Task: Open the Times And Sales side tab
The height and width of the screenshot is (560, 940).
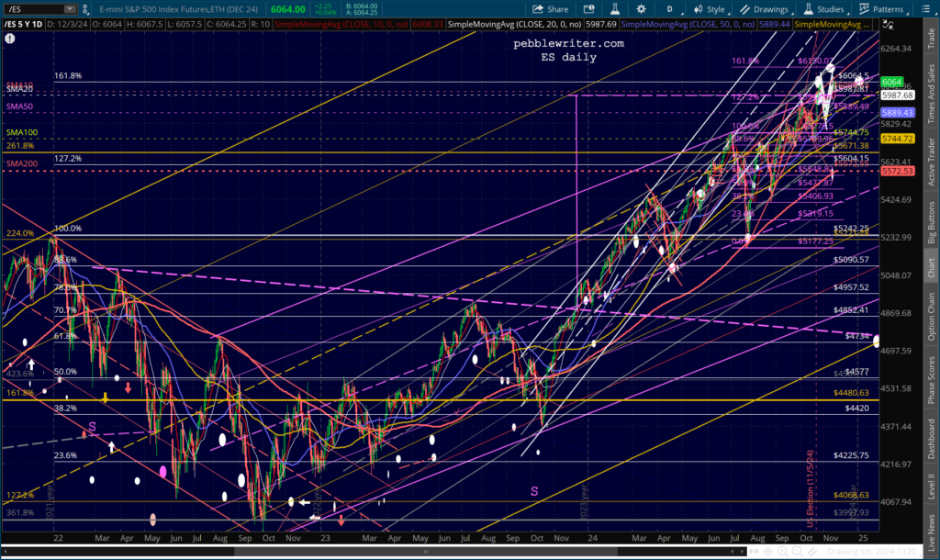Action: 932,94
